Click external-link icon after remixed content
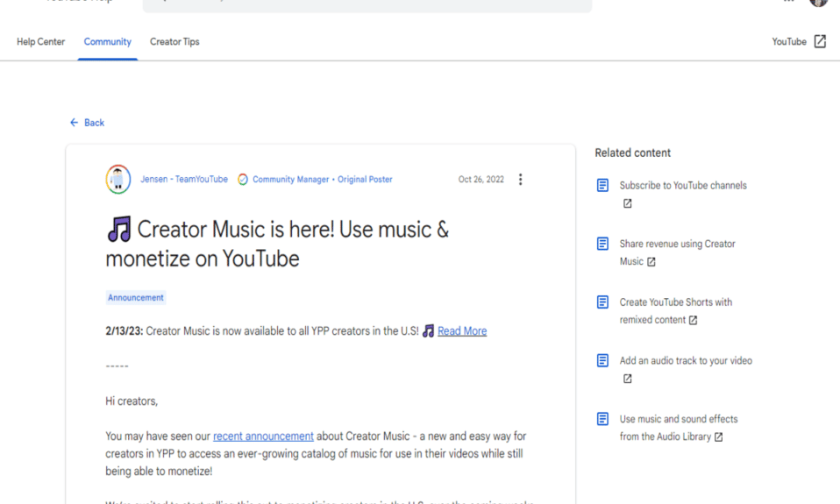840x504 pixels. (693, 320)
